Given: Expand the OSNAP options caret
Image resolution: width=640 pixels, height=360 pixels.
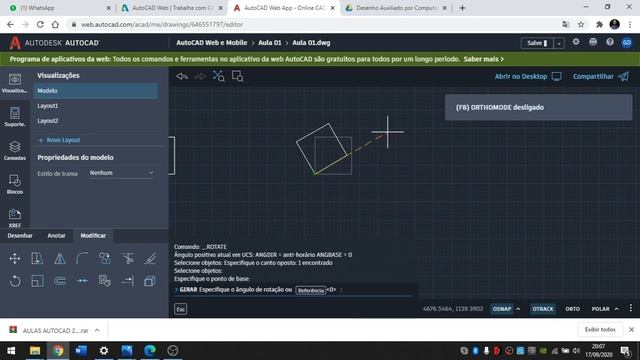Looking at the screenshot, I should (518, 309).
